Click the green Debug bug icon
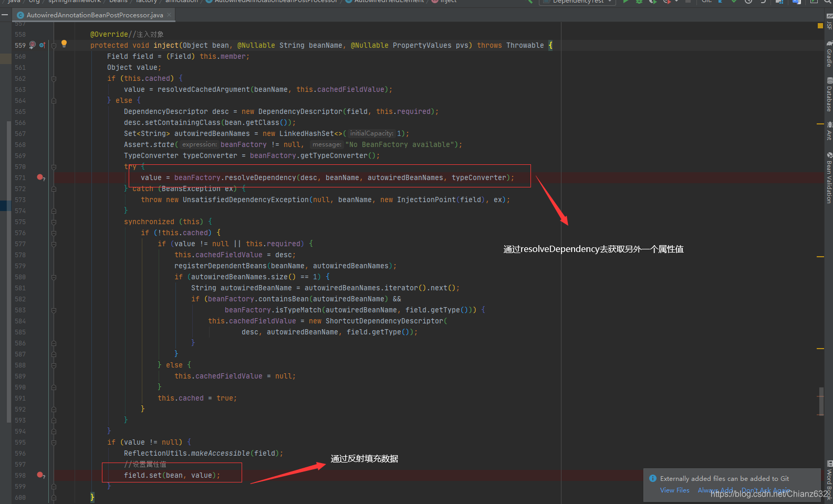The height and width of the screenshot is (504, 833). point(639,2)
